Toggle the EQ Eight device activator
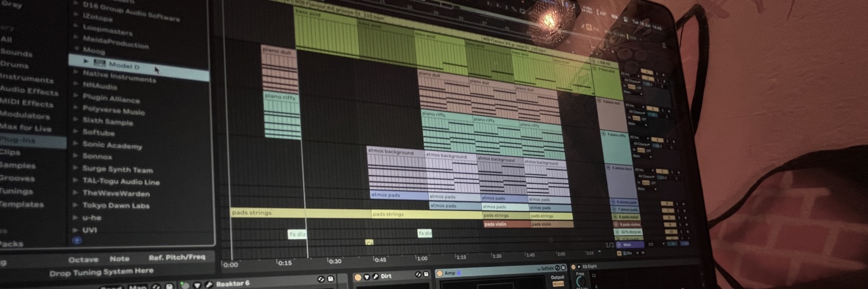 (x=573, y=266)
